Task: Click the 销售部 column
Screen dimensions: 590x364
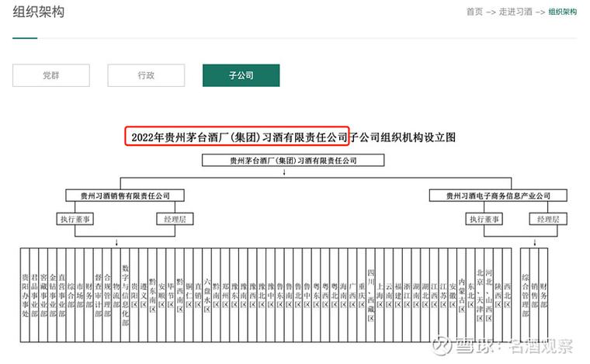Action: [534, 295]
